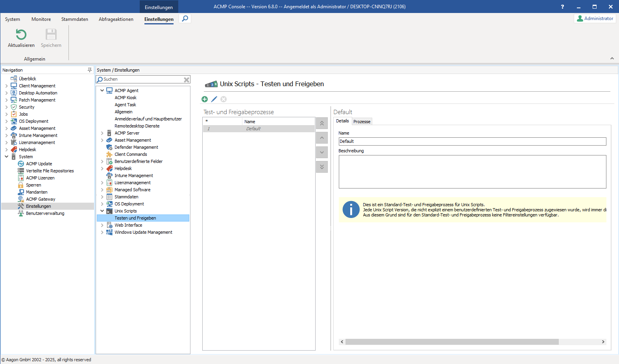
Task: Open the ribbon search magnifier
Action: click(185, 18)
